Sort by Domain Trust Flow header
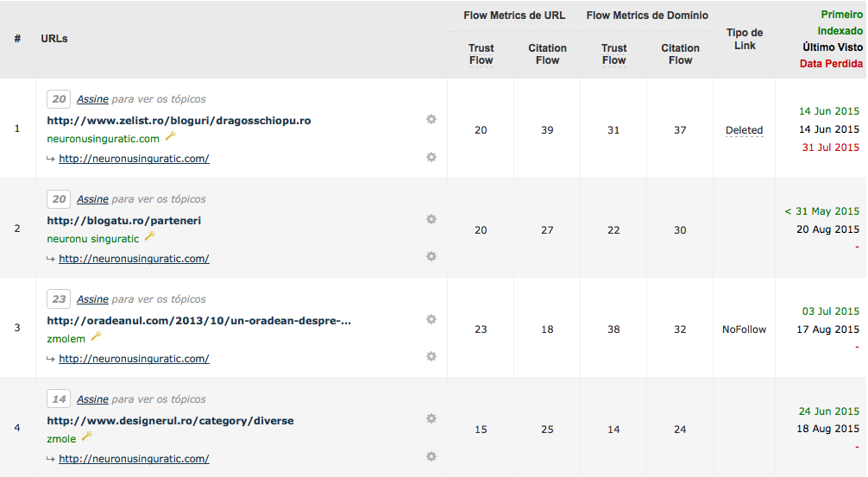This screenshot has height=477, width=868. click(614, 54)
